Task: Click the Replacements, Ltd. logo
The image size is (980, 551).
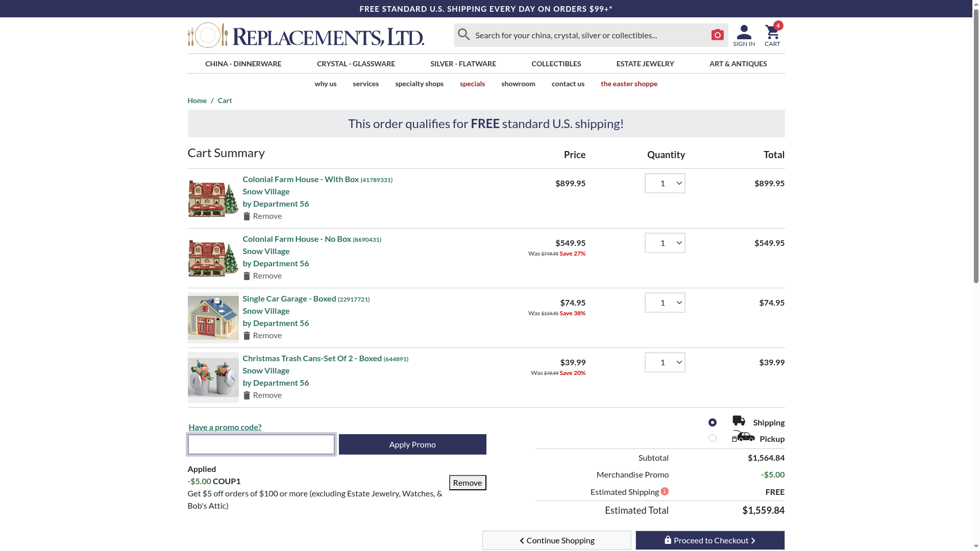Action: (306, 35)
